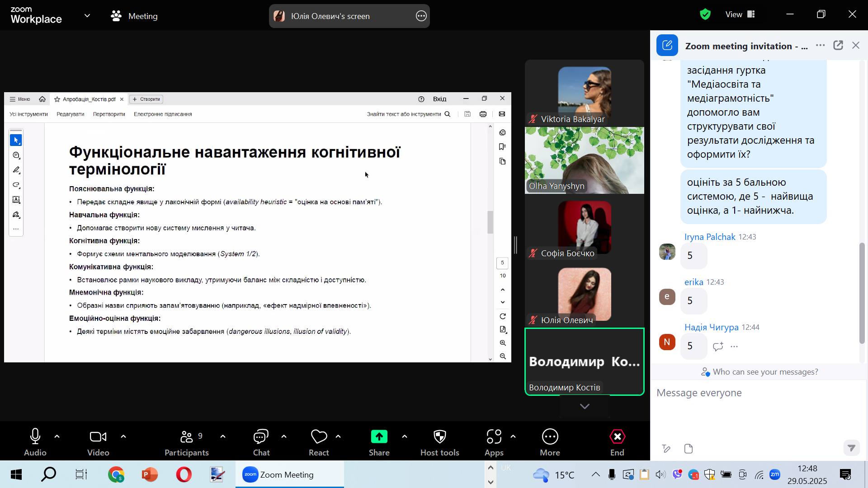Open the Apps menu
868x488 pixels.
[494, 442]
